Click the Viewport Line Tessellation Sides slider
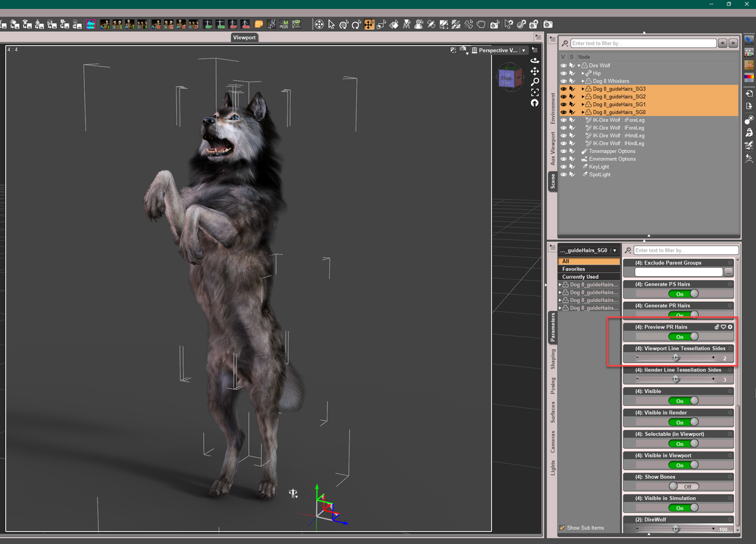 click(675, 358)
